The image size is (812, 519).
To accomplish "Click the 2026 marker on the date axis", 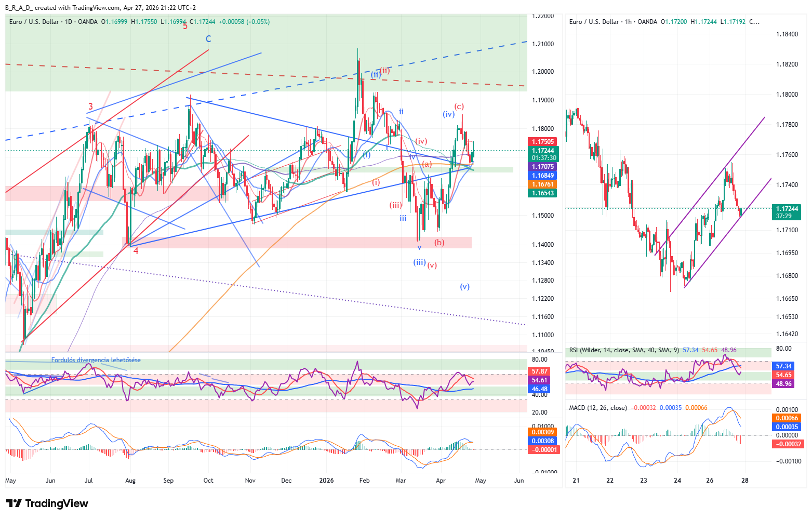I will 326,481.
